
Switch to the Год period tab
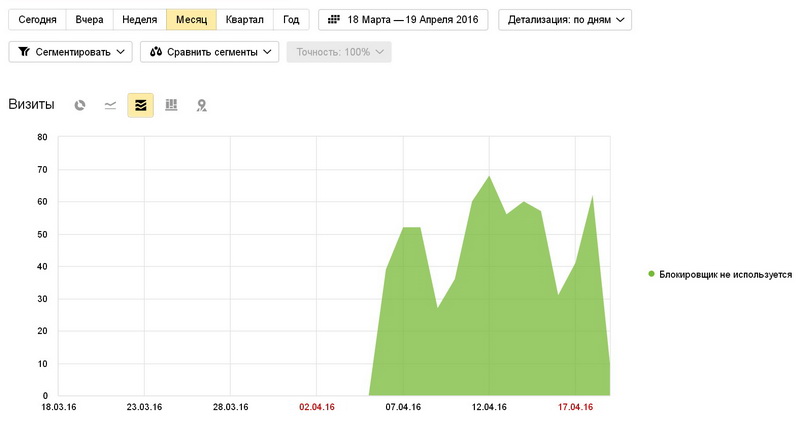tap(291, 20)
